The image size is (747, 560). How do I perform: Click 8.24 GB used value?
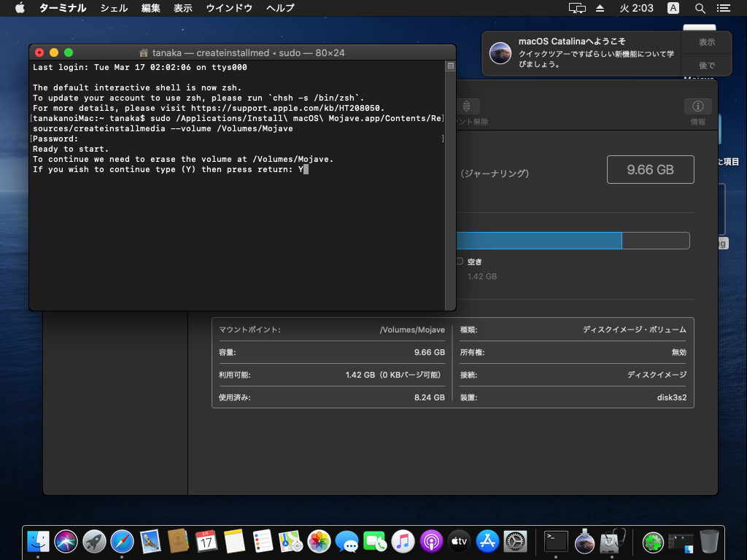click(429, 397)
